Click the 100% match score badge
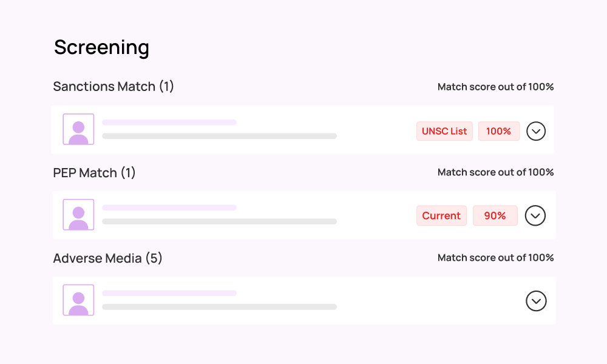The height and width of the screenshot is (364, 607). [498, 131]
